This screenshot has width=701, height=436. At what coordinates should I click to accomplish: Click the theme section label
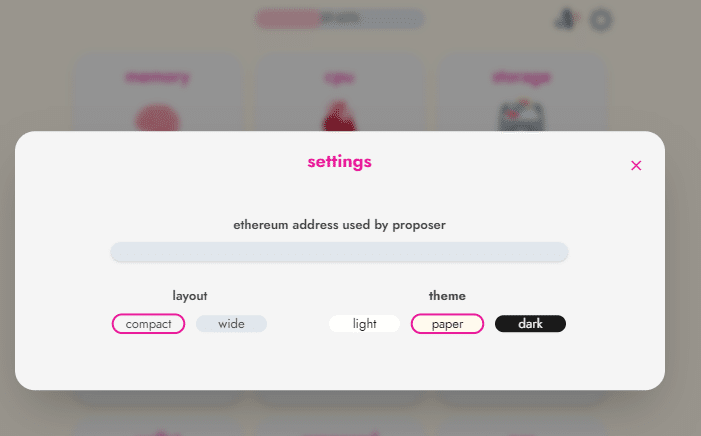[x=447, y=296]
